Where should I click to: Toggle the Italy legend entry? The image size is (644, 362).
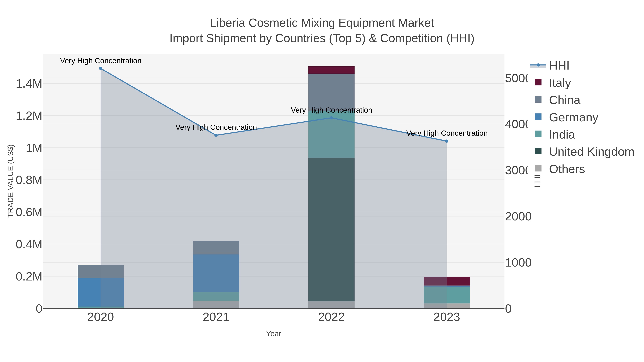click(553, 83)
